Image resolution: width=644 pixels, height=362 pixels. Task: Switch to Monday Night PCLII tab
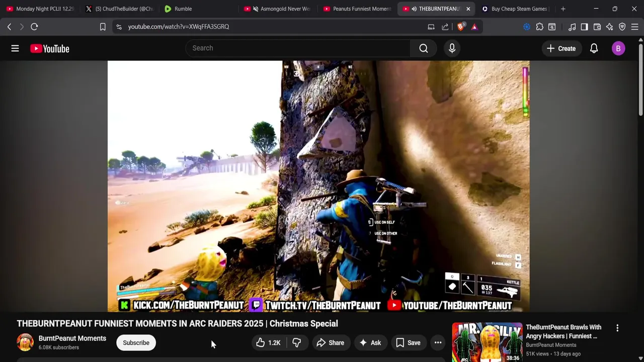(40, 9)
